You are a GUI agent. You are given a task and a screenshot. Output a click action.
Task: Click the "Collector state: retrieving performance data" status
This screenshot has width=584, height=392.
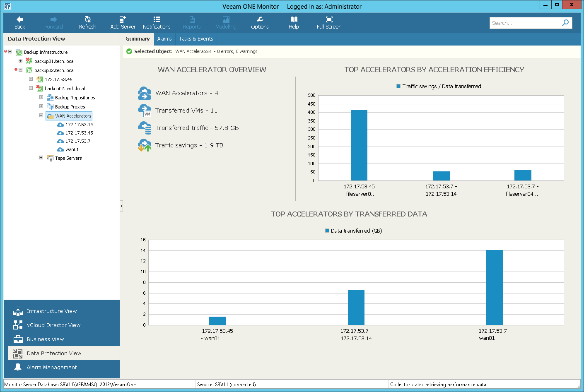[x=438, y=385]
